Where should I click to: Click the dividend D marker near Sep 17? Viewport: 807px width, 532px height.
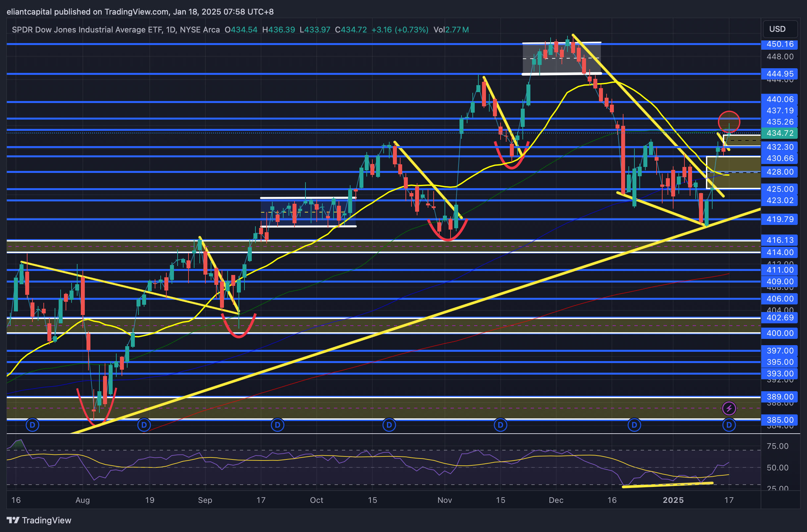[x=278, y=425]
